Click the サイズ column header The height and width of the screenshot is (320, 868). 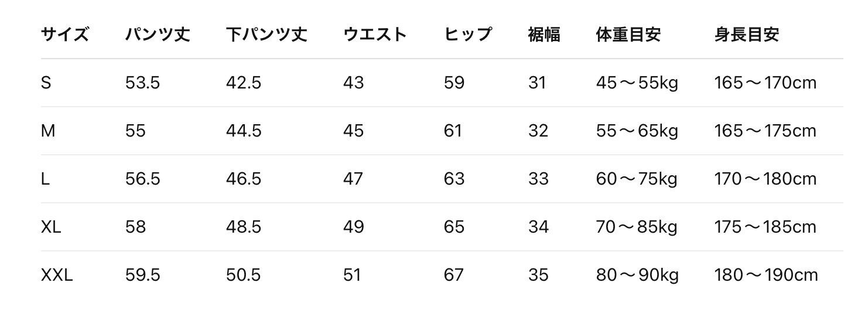(64, 35)
